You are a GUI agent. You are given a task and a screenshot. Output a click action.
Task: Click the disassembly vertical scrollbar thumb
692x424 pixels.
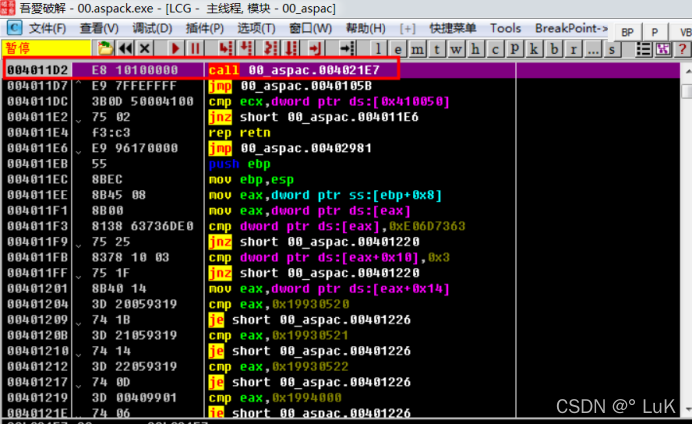[x=687, y=91]
